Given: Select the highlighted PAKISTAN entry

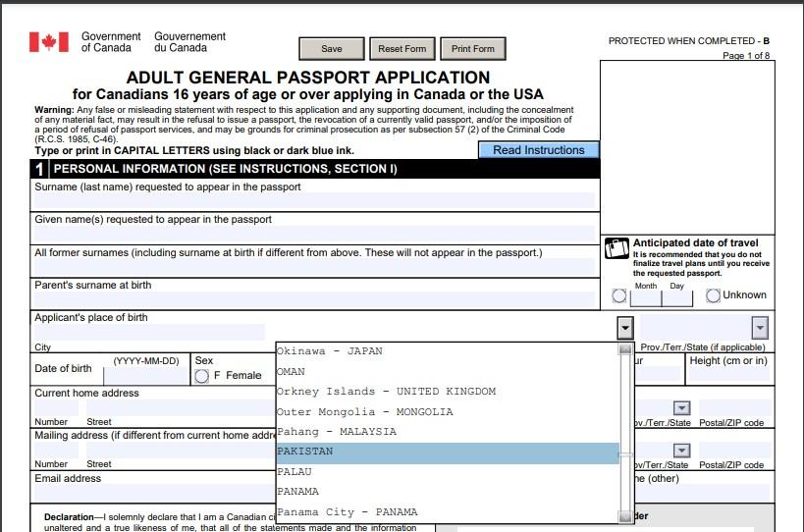Looking at the screenshot, I should tap(448, 452).
